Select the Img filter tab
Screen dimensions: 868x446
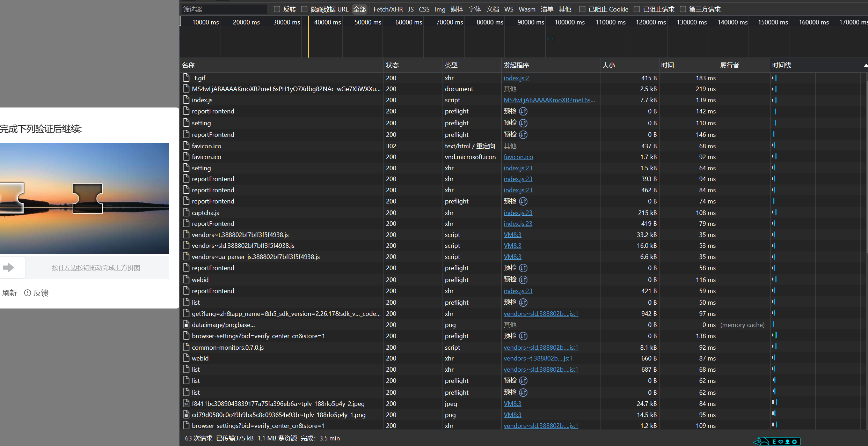[440, 9]
